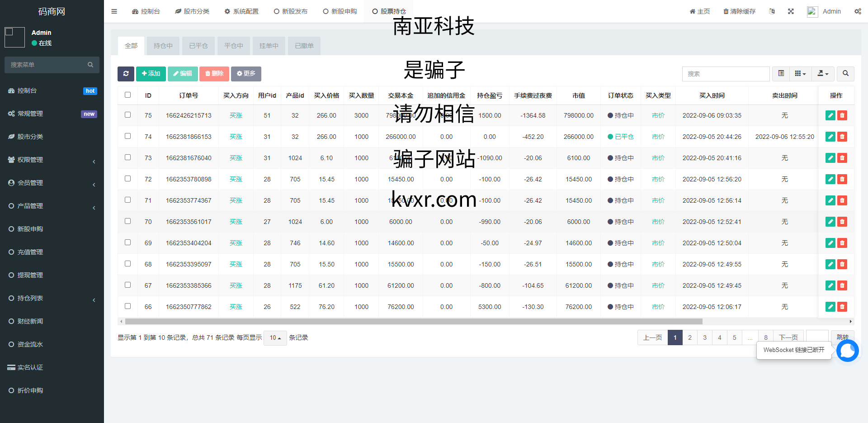Toggle the card view list icon

(781, 74)
